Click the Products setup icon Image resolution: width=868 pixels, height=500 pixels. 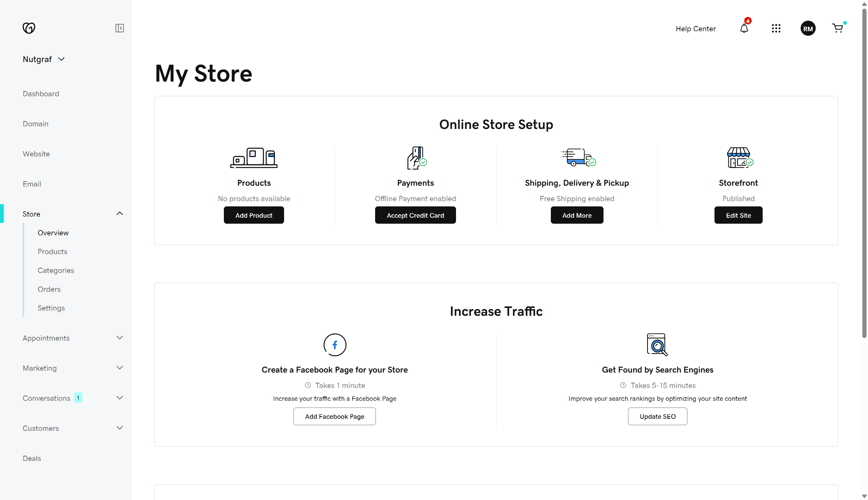(x=254, y=158)
